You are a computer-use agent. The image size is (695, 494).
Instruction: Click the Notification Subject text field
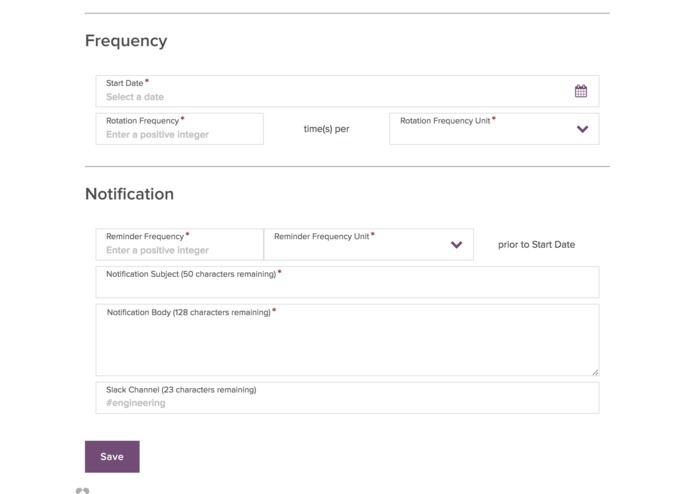click(347, 282)
